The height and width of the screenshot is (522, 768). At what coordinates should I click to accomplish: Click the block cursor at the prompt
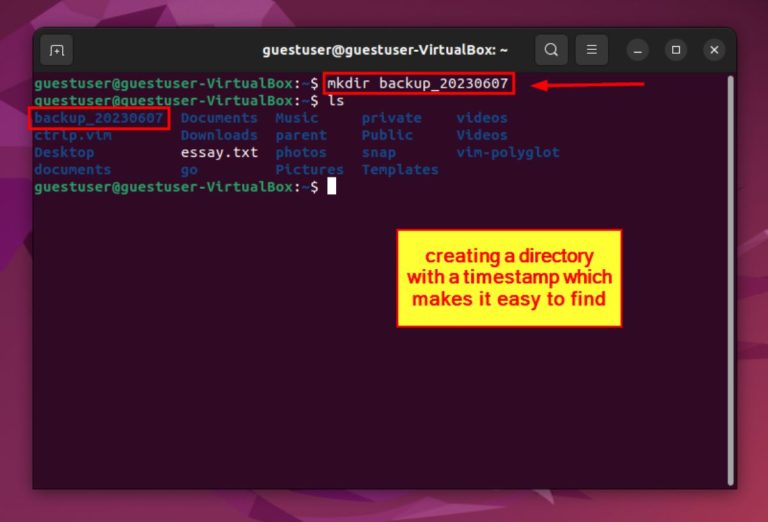[331, 186]
